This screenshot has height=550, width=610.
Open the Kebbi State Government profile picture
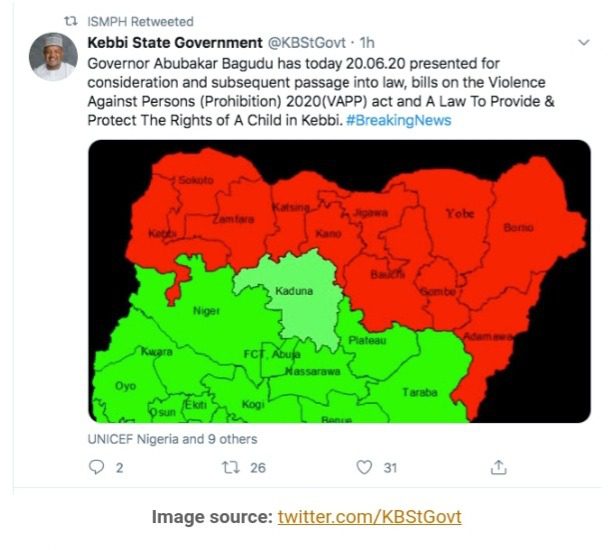pyautogui.click(x=54, y=57)
